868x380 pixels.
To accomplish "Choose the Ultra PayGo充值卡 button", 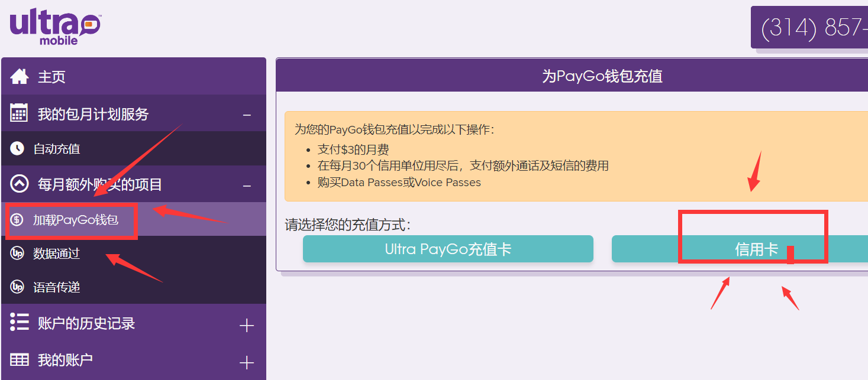I will click(x=448, y=249).
